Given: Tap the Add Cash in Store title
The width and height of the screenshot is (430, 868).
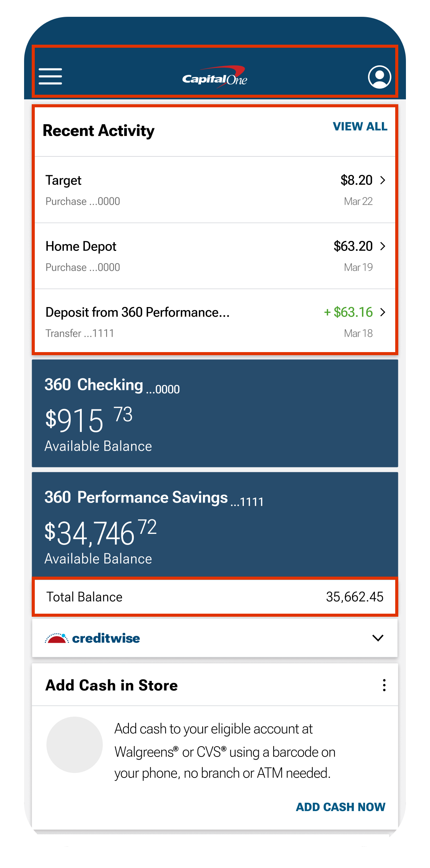Looking at the screenshot, I should tap(112, 685).
